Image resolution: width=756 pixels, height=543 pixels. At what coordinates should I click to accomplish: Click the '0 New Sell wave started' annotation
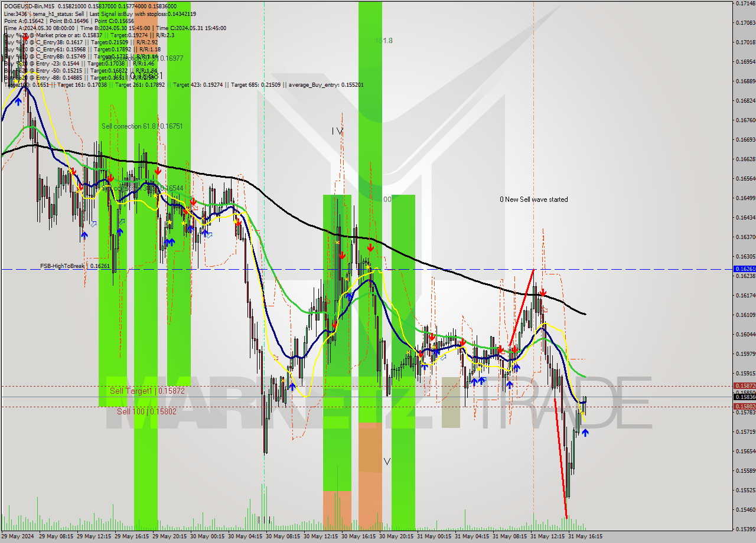click(x=533, y=199)
